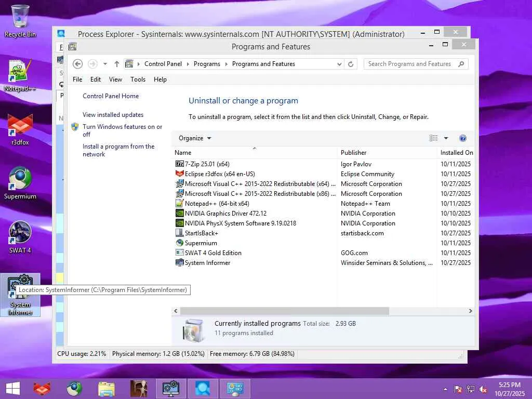Screen dimensions: 532x399
Task: Click the scroll left arrow in list
Action: click(x=176, y=311)
